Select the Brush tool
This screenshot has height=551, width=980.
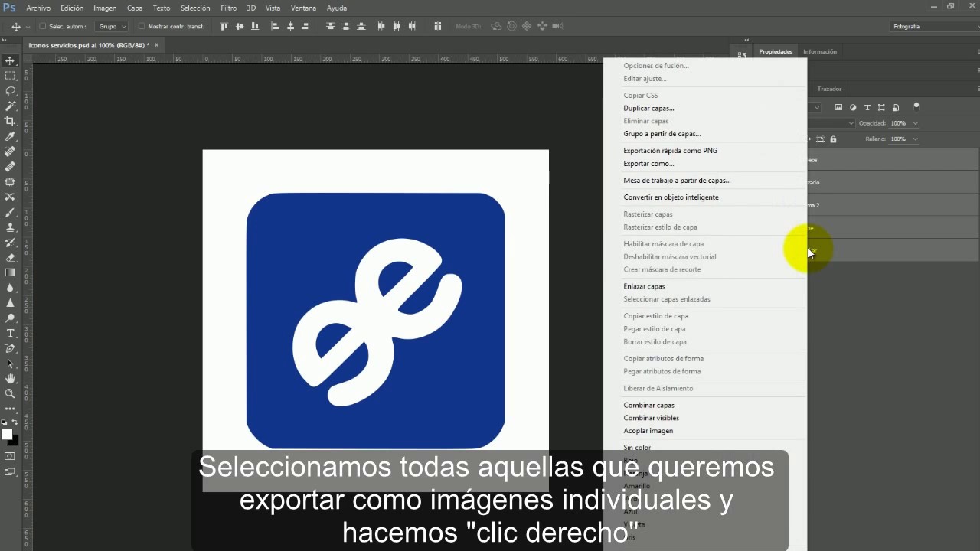pos(10,212)
